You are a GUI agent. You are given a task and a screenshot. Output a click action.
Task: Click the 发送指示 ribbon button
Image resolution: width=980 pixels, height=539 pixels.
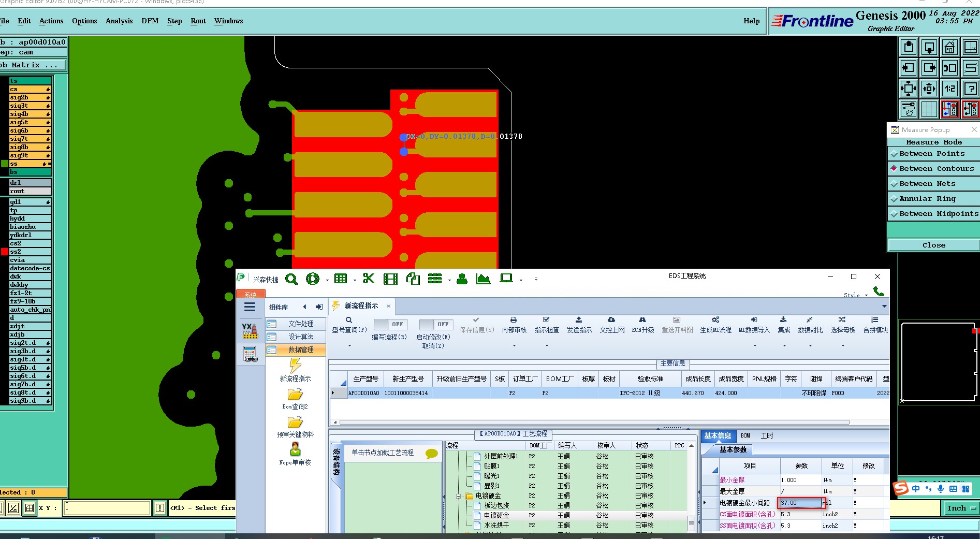(579, 325)
